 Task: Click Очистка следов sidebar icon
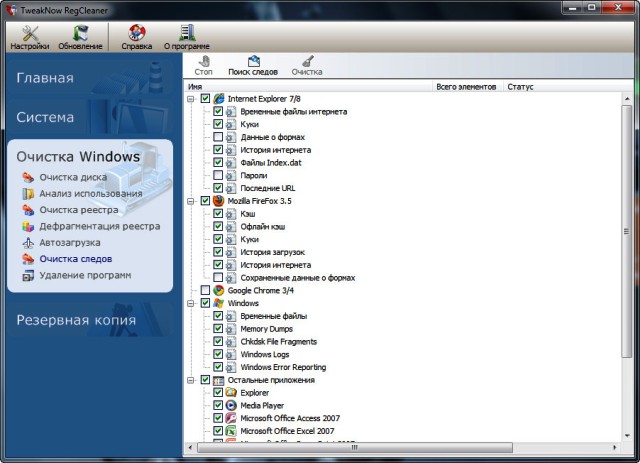click(x=28, y=259)
